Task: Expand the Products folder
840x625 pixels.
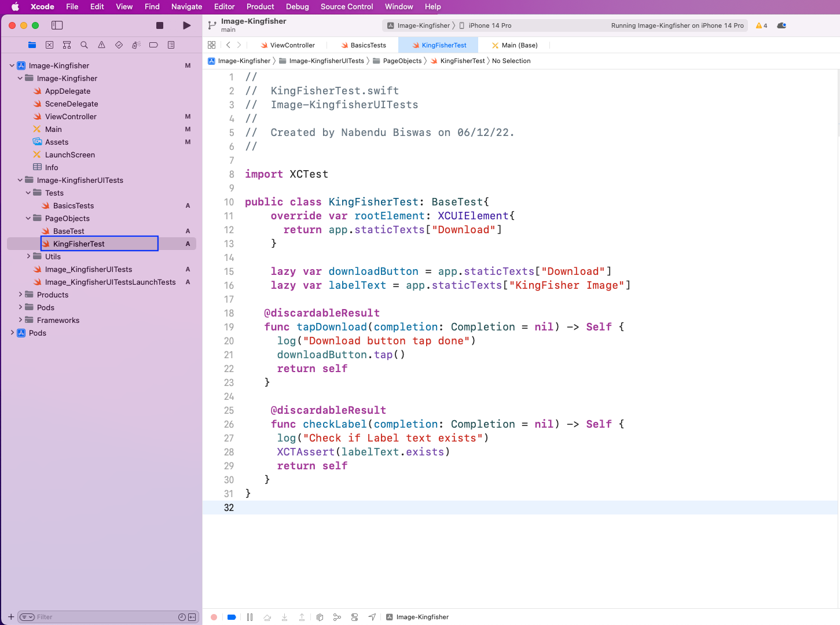Action: [20, 294]
